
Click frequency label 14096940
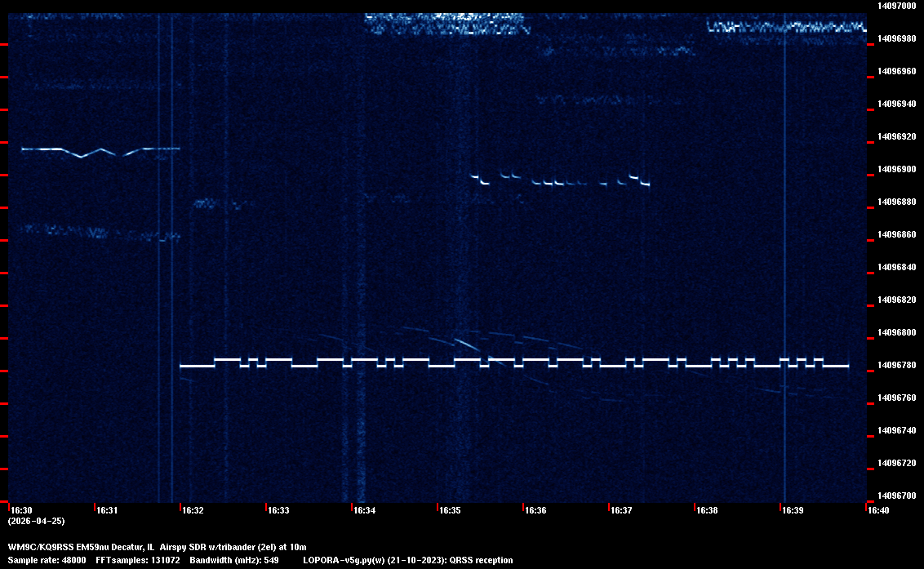897,104
